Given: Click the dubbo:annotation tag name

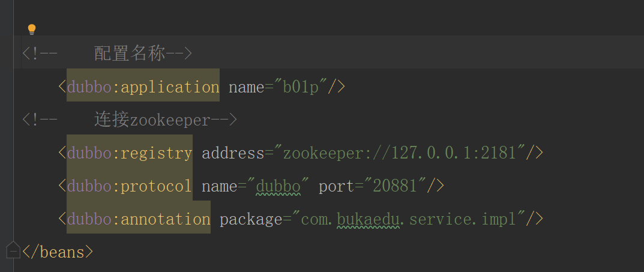Looking at the screenshot, I should pyautogui.click(x=139, y=219).
